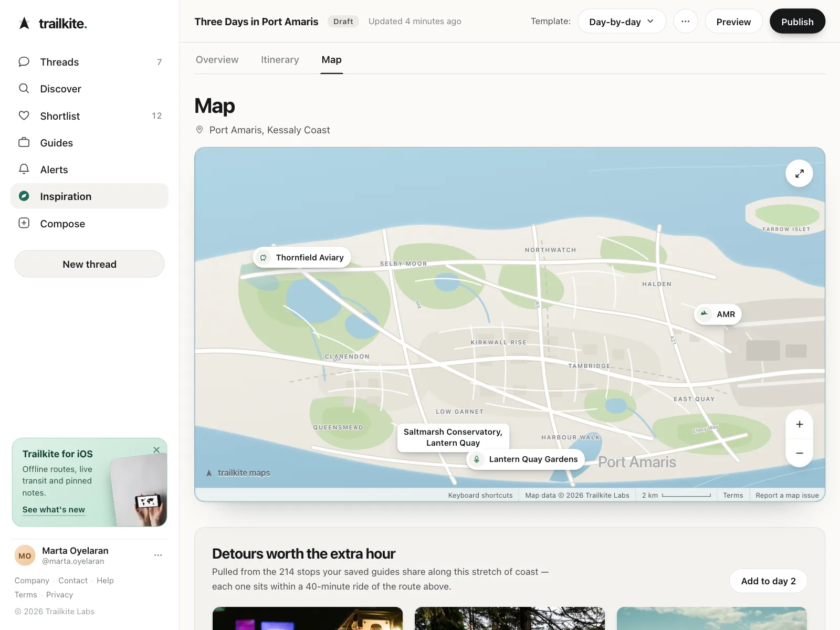Open the Threads menu item

(89, 62)
